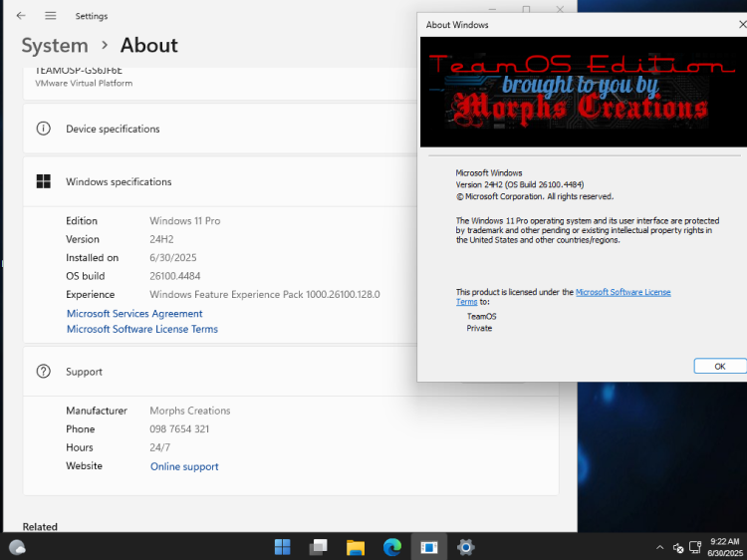This screenshot has width=747, height=560.
Task: Click the muted volume tray icon
Action: point(678,548)
